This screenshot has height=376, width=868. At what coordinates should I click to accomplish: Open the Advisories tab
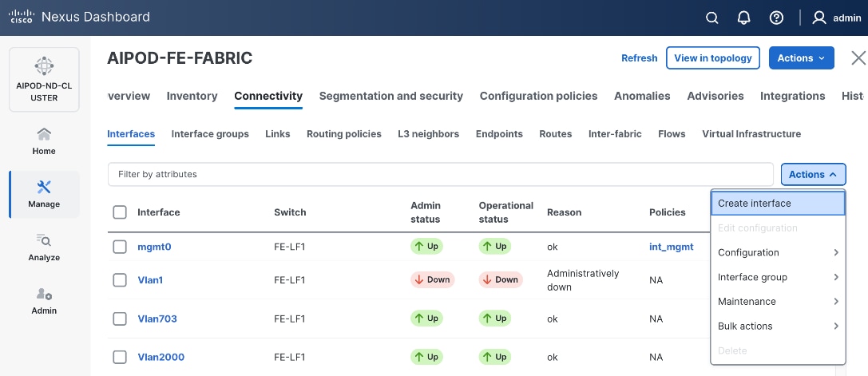coord(715,96)
